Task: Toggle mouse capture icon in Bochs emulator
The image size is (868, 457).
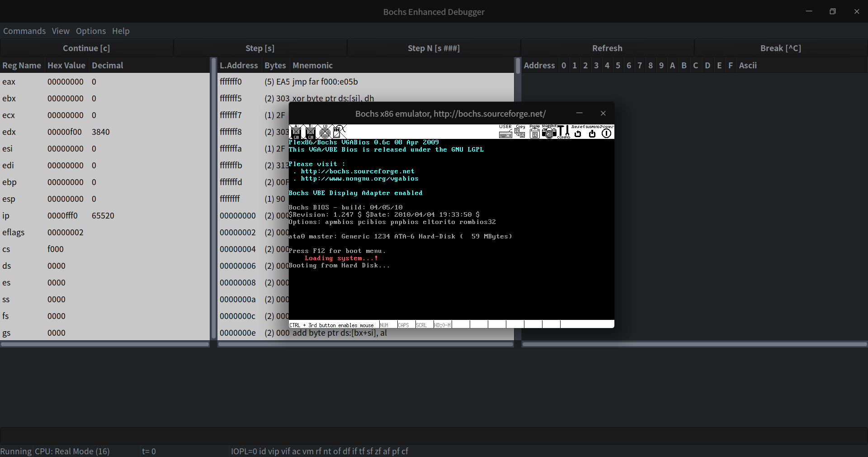Action: pyautogui.click(x=339, y=132)
